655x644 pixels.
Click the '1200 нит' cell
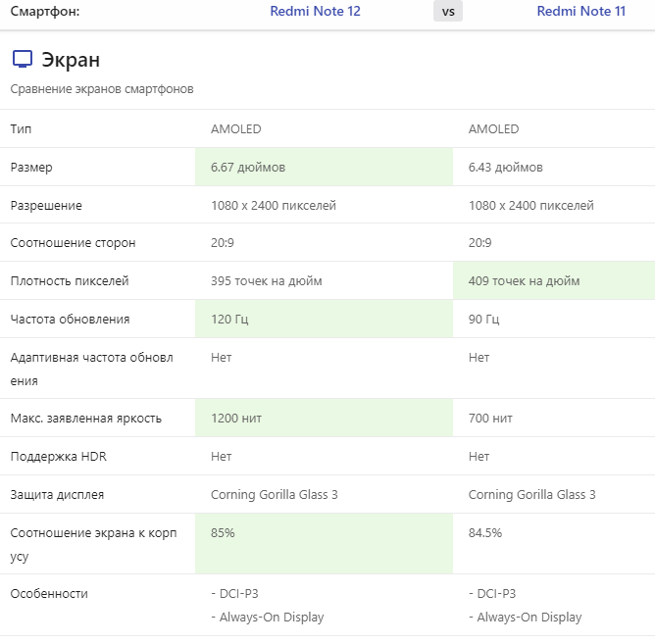(x=325, y=418)
